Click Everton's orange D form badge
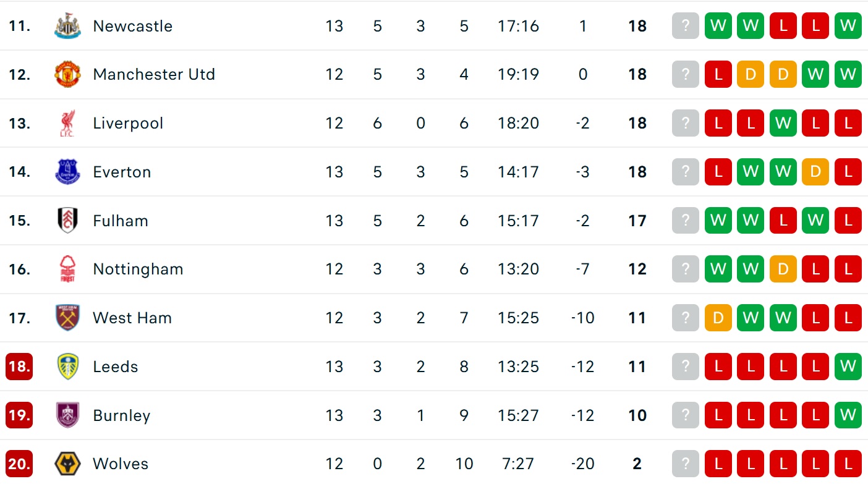868x484 pixels. tap(815, 172)
